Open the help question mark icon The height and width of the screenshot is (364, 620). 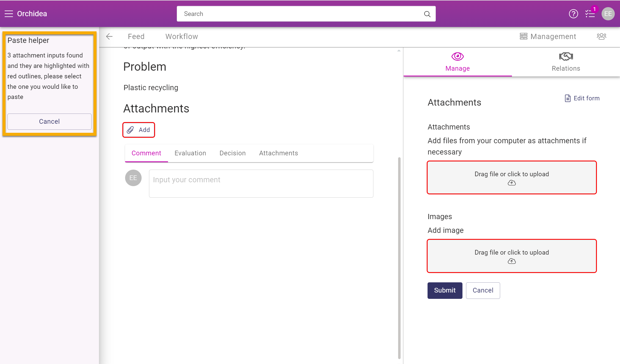point(573,14)
